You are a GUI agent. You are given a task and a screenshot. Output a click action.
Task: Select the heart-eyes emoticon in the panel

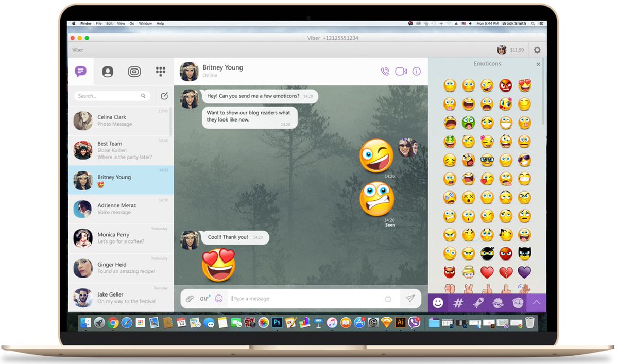tap(525, 85)
